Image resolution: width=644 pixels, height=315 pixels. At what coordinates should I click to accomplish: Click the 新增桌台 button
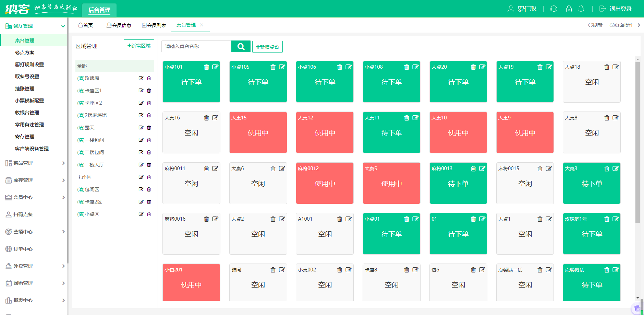point(268,46)
